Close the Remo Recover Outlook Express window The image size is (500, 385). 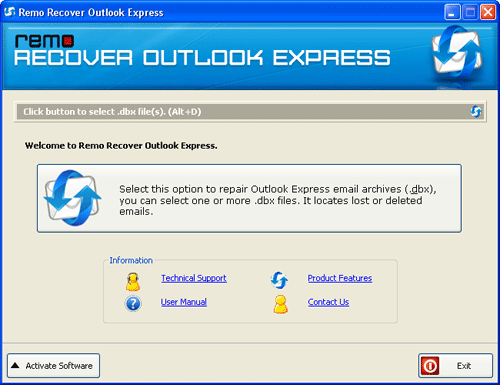[x=488, y=13]
